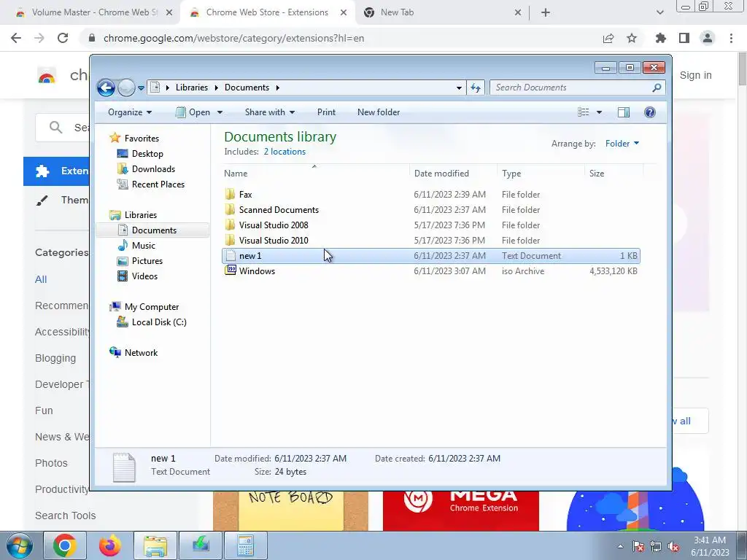Print the selected file
The width and height of the screenshot is (747, 560).
click(326, 112)
